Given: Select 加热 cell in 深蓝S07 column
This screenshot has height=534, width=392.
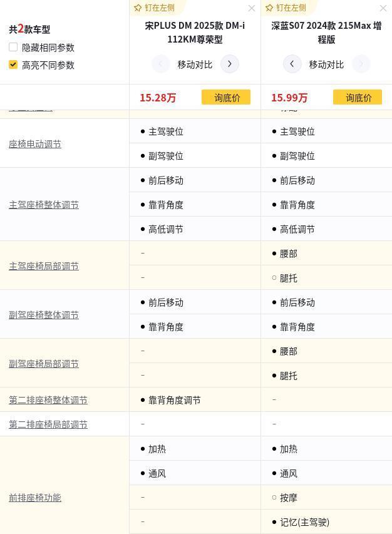Looking at the screenshot, I should coord(327,449).
